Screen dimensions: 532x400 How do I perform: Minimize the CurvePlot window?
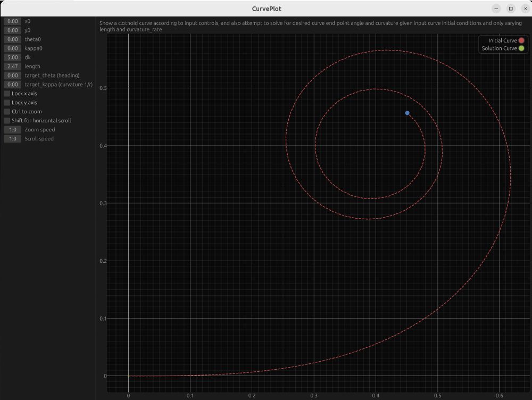pos(496,9)
